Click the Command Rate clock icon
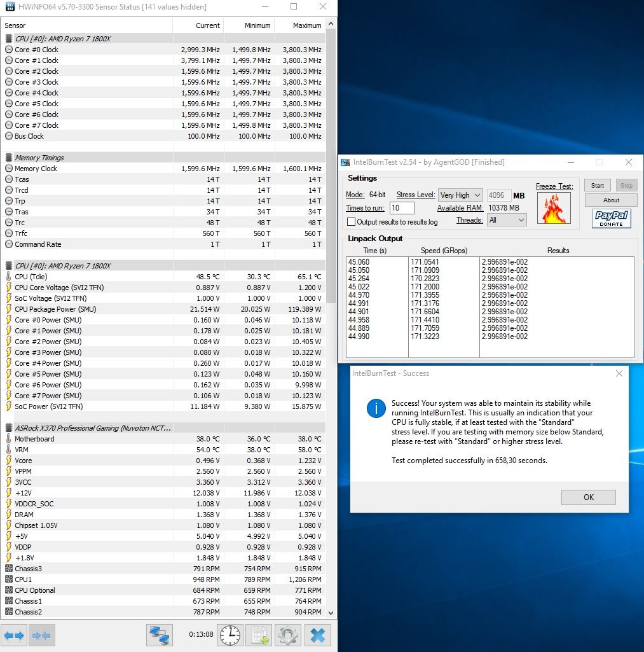 pos(9,244)
